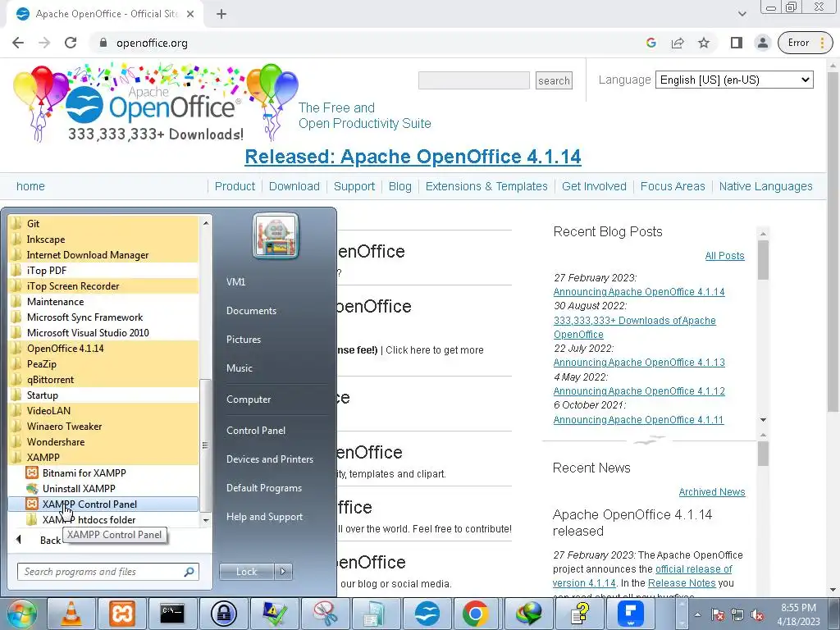Click the question mark help taskbar icon
Image resolution: width=840 pixels, height=630 pixels.
pyautogui.click(x=579, y=614)
